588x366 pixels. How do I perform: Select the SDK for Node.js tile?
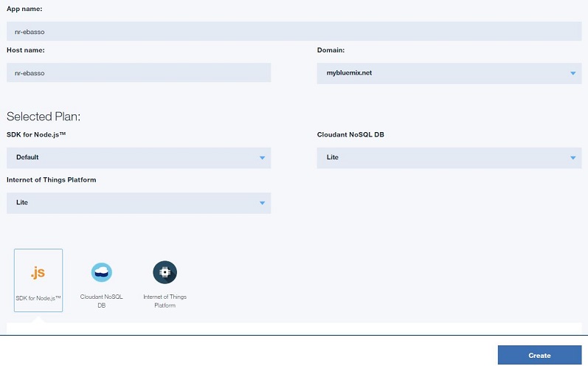[x=38, y=280]
